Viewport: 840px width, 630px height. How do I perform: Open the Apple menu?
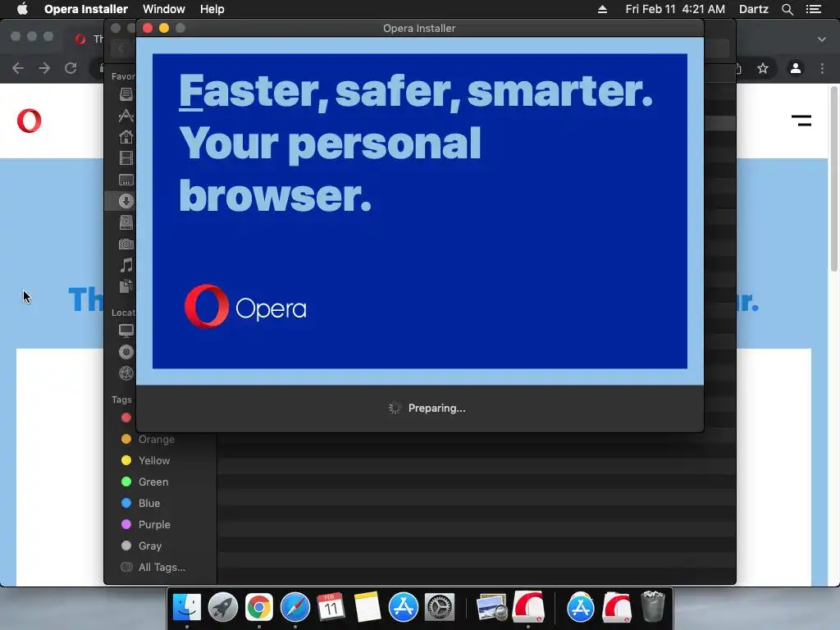pyautogui.click(x=22, y=9)
